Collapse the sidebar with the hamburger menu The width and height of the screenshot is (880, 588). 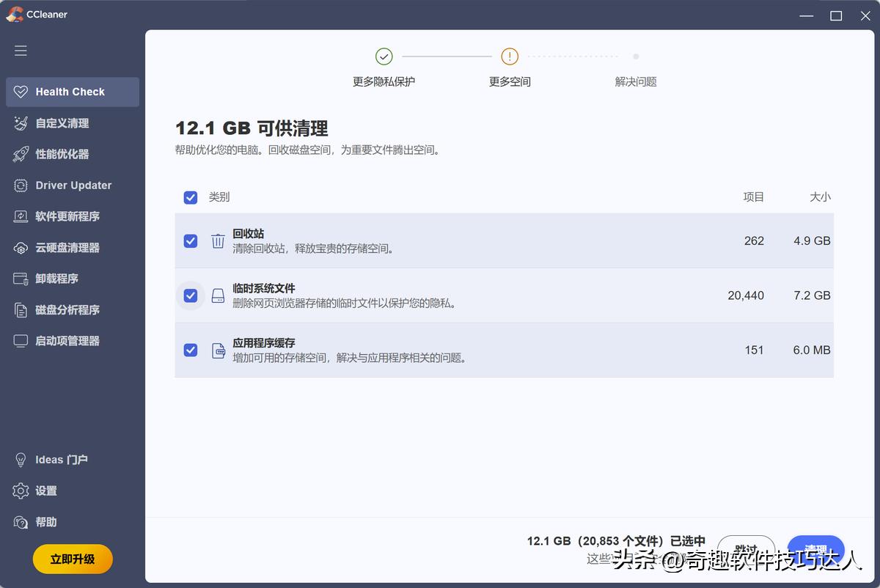[20, 51]
